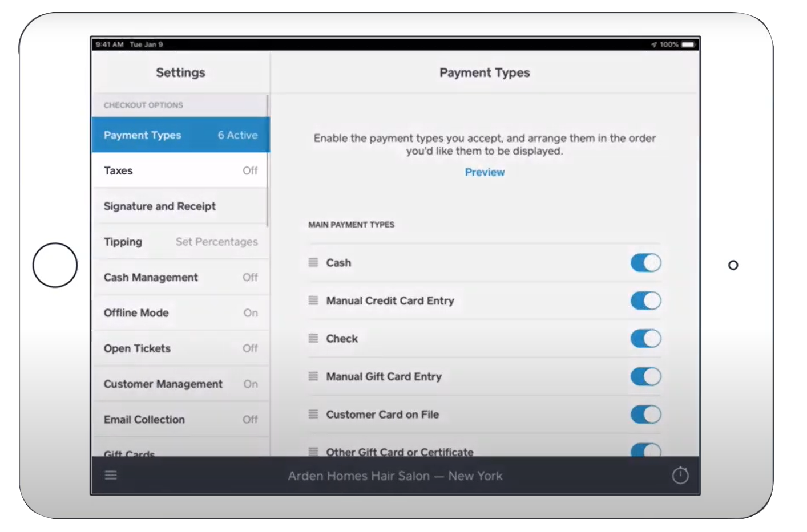Click the drag handle next to Cash
The height and width of the screenshot is (532, 807).
pyautogui.click(x=313, y=263)
